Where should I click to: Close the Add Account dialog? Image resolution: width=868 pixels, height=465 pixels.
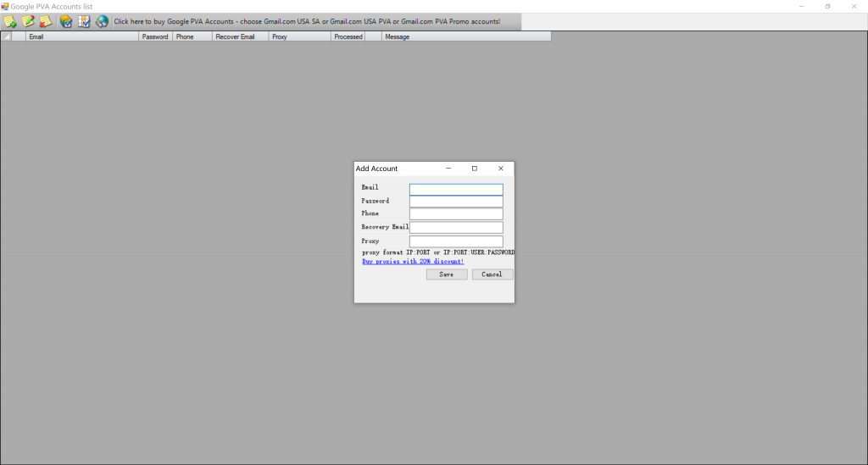(500, 169)
